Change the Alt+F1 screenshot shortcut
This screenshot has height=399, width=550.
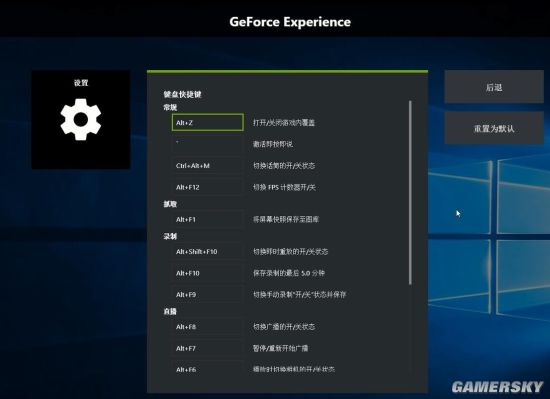[x=207, y=219]
